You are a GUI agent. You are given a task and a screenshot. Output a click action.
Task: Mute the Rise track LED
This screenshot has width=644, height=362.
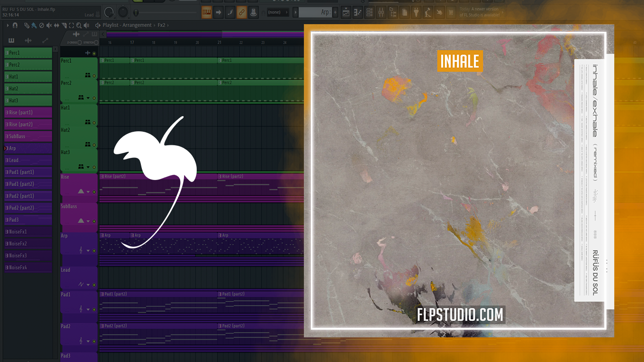94,192
